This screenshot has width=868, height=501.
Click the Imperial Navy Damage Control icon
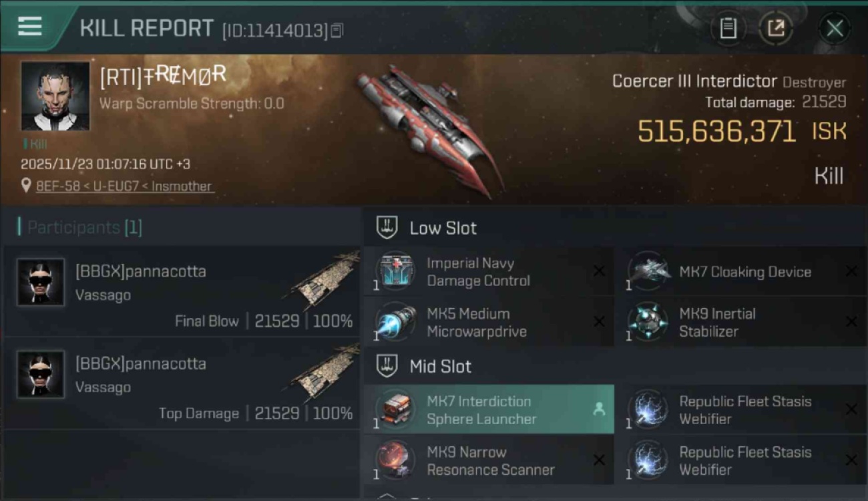pos(395,271)
